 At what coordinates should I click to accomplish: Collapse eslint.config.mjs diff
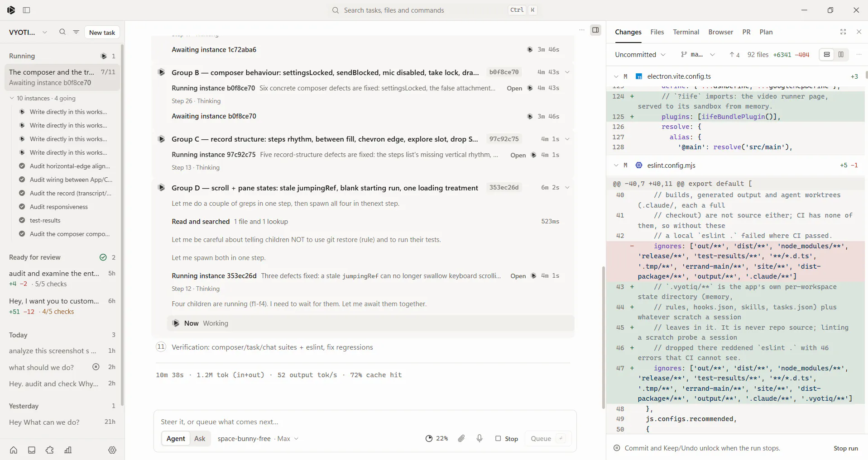pos(616,166)
